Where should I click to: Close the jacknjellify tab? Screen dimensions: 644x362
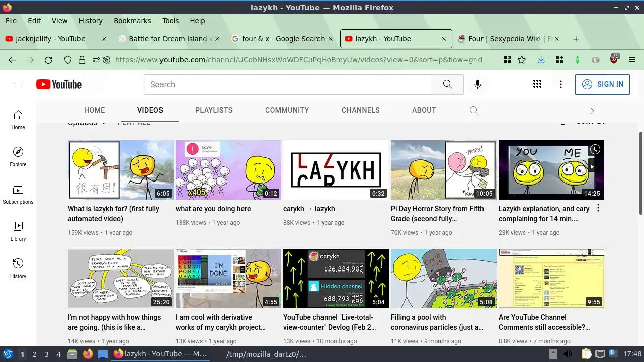104,39
